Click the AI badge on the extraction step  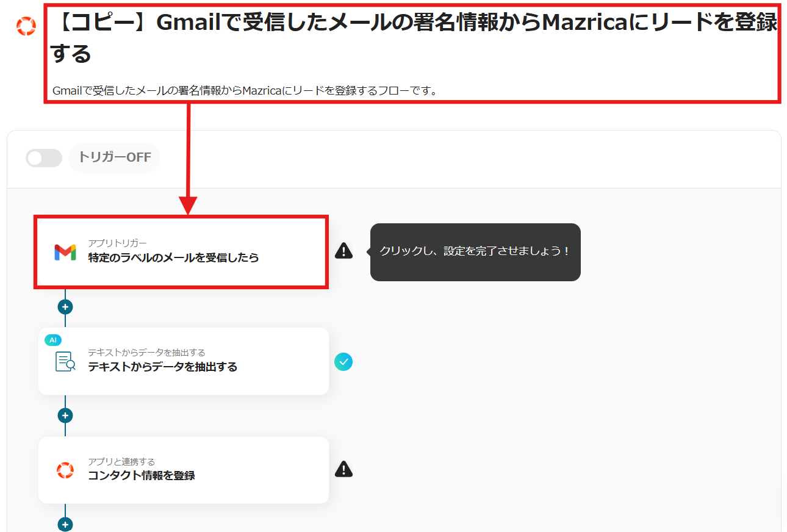[53, 340]
